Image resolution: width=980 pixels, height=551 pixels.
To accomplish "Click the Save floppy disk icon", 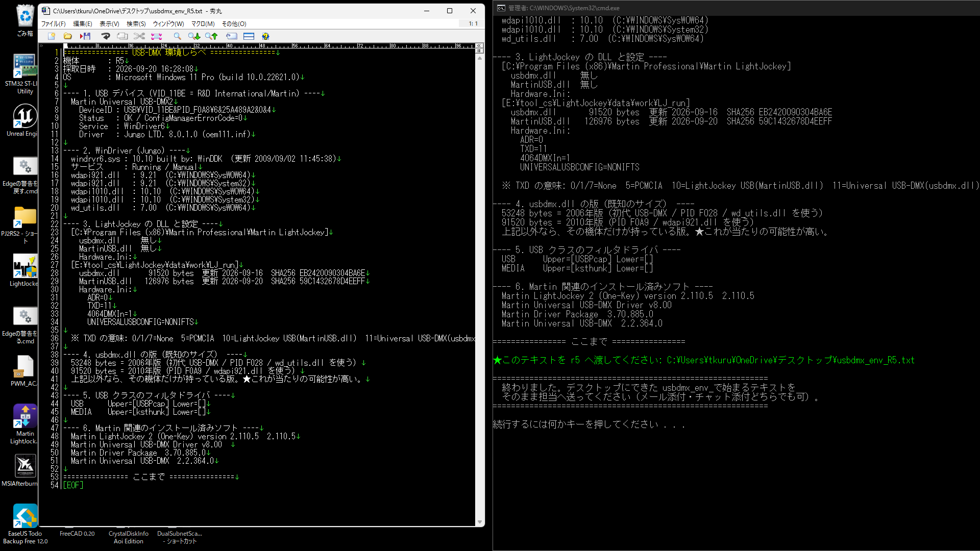I will pyautogui.click(x=85, y=36).
